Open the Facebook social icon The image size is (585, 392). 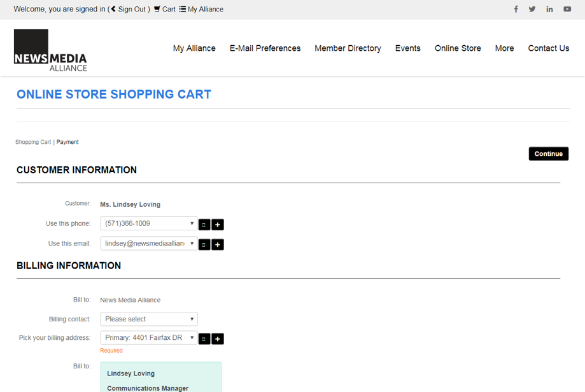pyautogui.click(x=516, y=9)
